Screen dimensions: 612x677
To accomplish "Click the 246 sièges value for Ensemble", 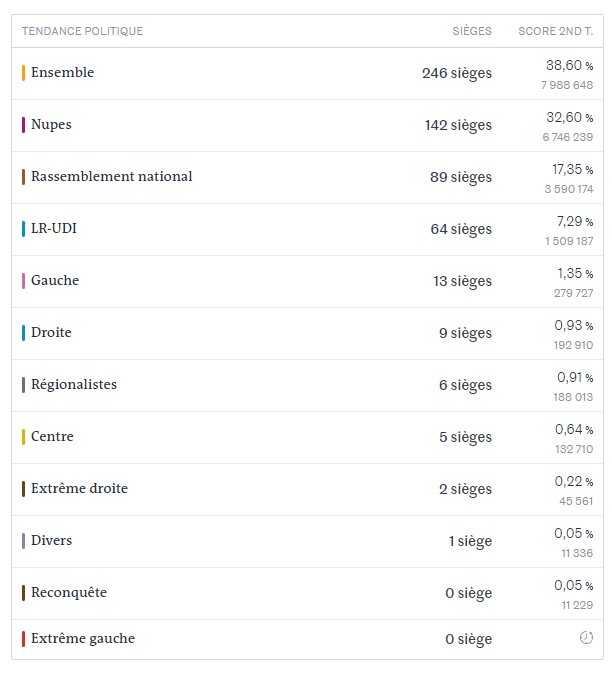I will 456,73.
